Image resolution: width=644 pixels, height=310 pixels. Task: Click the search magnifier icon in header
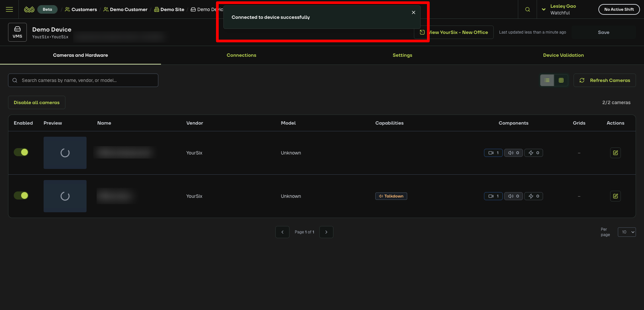coord(528,9)
